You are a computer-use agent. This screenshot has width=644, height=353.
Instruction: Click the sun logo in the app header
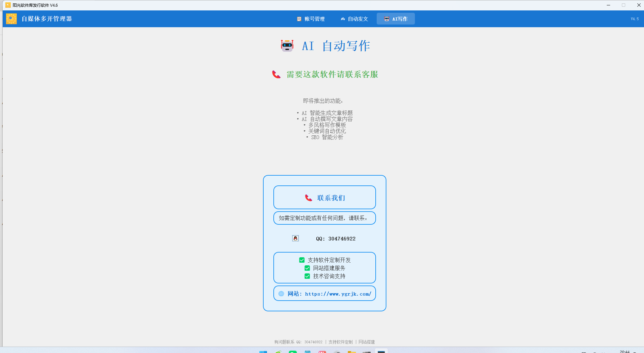coord(11,19)
